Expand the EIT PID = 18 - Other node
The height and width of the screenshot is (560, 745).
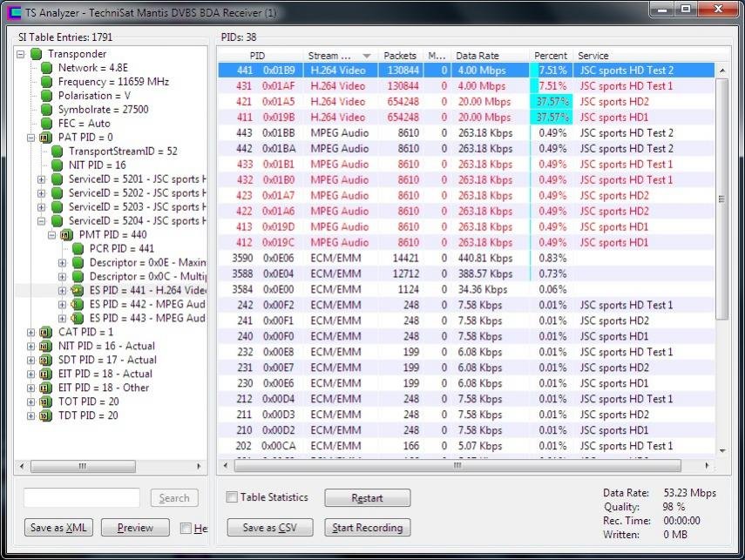(x=30, y=388)
